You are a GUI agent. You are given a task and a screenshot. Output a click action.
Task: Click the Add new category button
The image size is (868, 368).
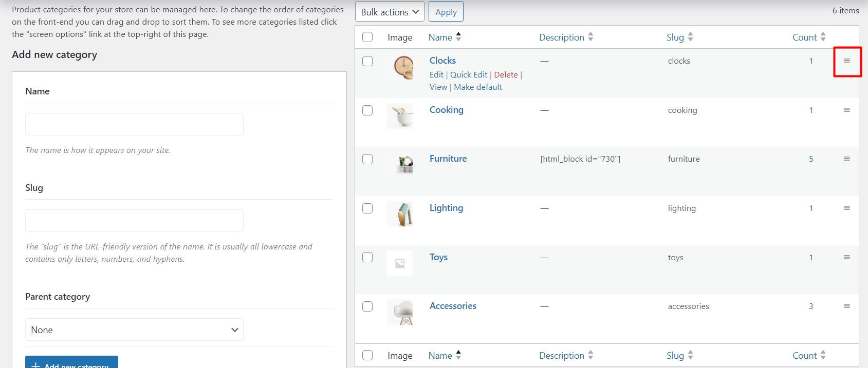point(71,362)
